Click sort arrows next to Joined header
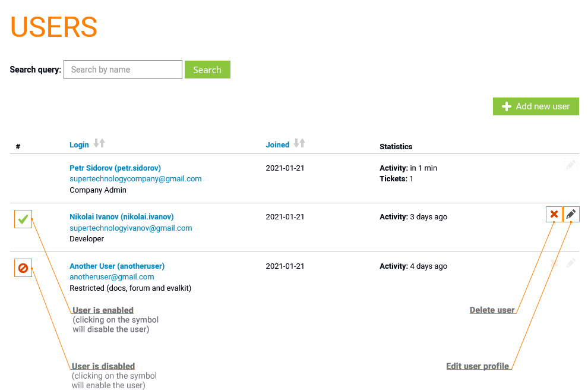This screenshot has height=390, width=588. 299,143
